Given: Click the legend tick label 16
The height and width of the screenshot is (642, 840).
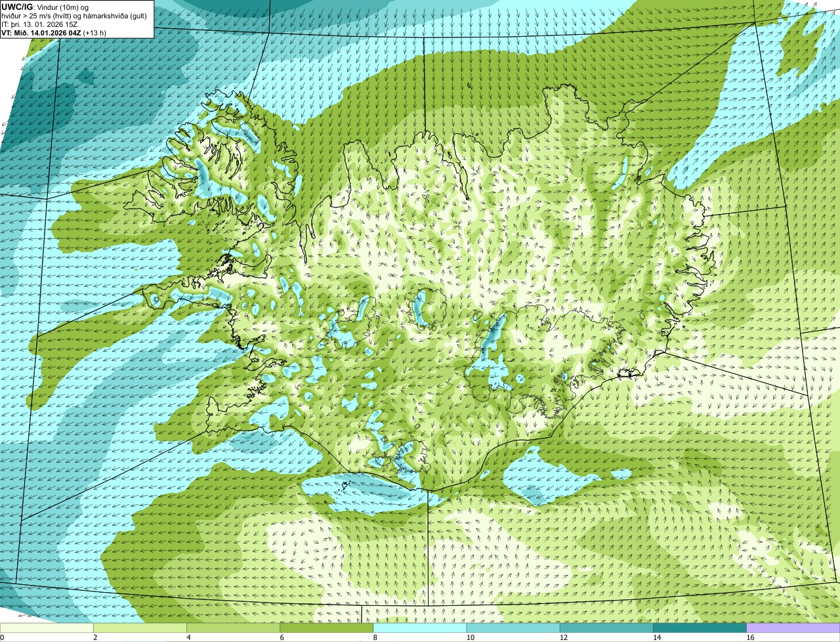Looking at the screenshot, I should pyautogui.click(x=750, y=638).
